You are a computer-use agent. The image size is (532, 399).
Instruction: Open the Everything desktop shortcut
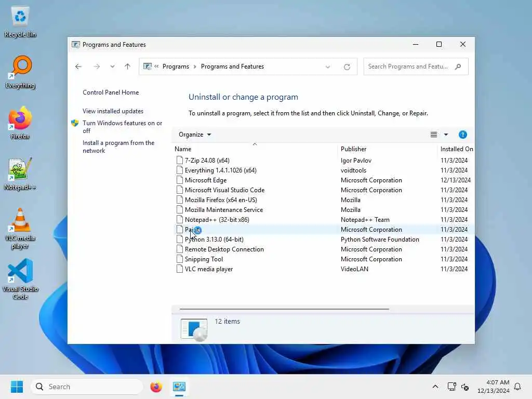(20, 72)
